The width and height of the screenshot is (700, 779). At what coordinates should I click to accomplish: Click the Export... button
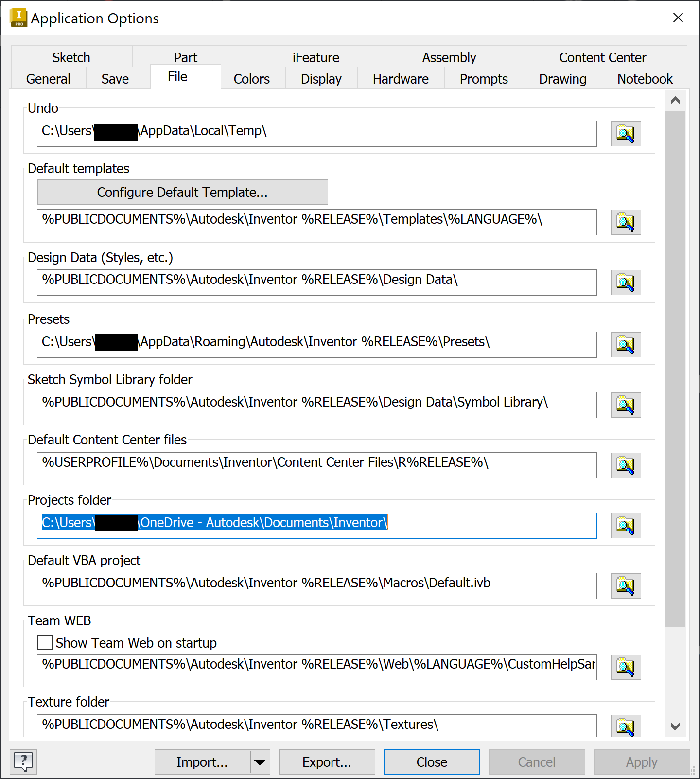tap(327, 762)
